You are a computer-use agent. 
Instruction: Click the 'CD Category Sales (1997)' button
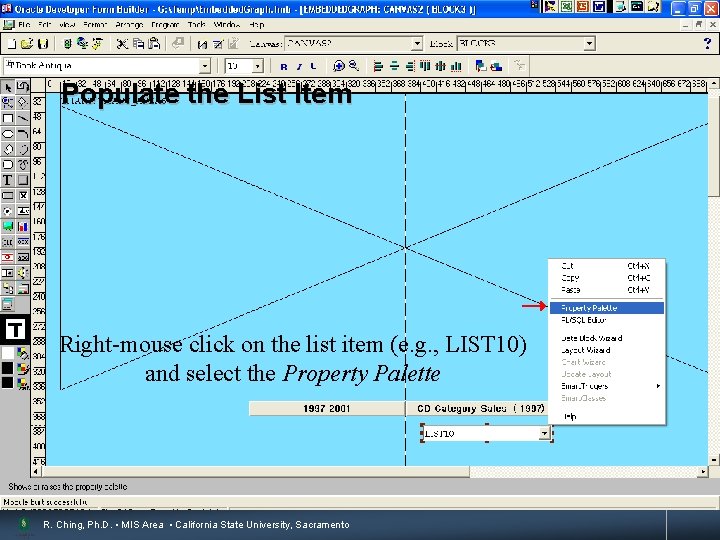(x=478, y=408)
